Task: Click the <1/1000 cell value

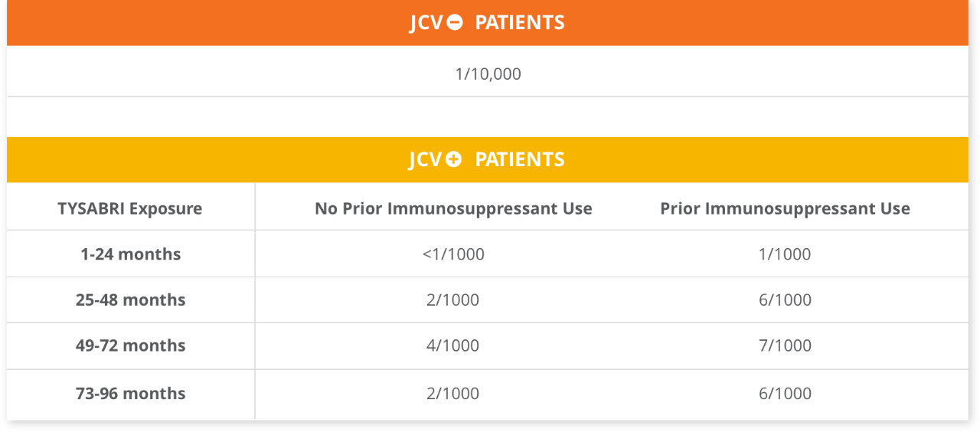Action: click(453, 254)
